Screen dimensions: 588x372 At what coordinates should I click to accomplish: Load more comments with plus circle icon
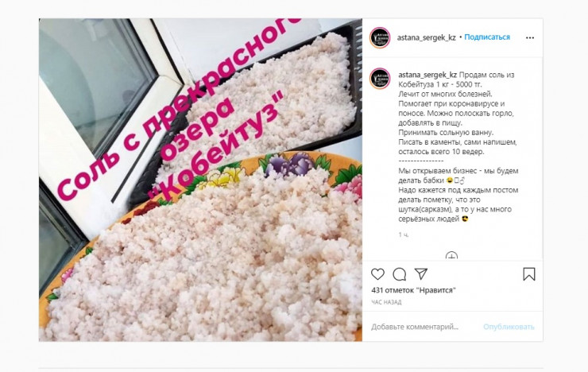point(451,257)
